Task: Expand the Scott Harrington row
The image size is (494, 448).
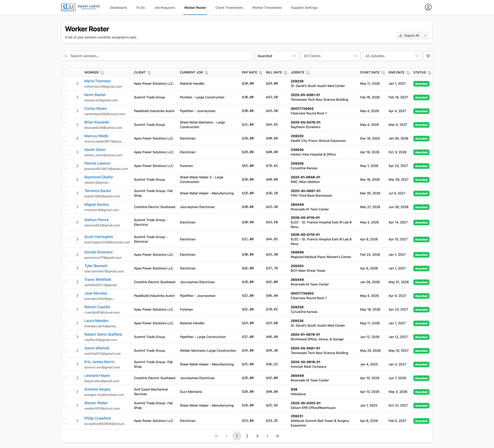Action: [77, 239]
